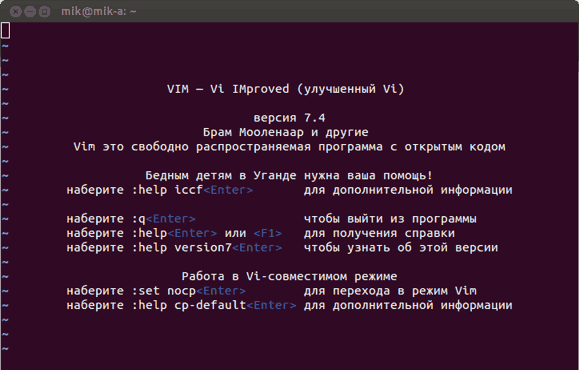Close the mik@mik-a terminal window

16,12
